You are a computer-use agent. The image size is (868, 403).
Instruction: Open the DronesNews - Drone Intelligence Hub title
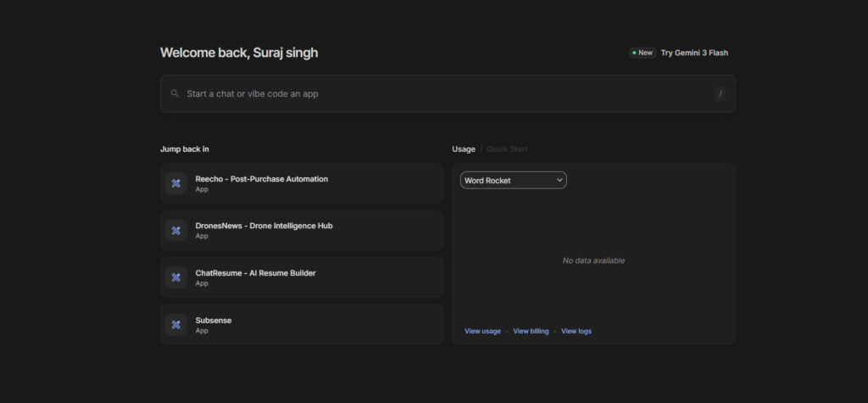tap(264, 226)
